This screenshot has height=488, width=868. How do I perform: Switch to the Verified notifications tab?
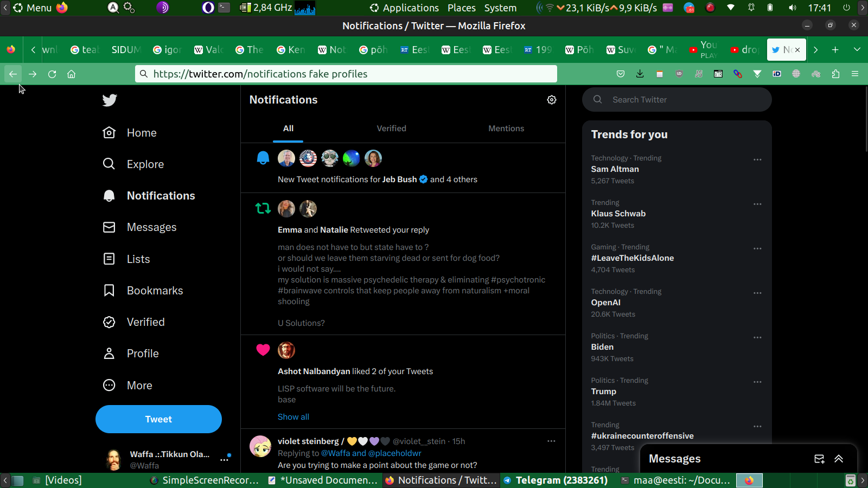coord(392,129)
